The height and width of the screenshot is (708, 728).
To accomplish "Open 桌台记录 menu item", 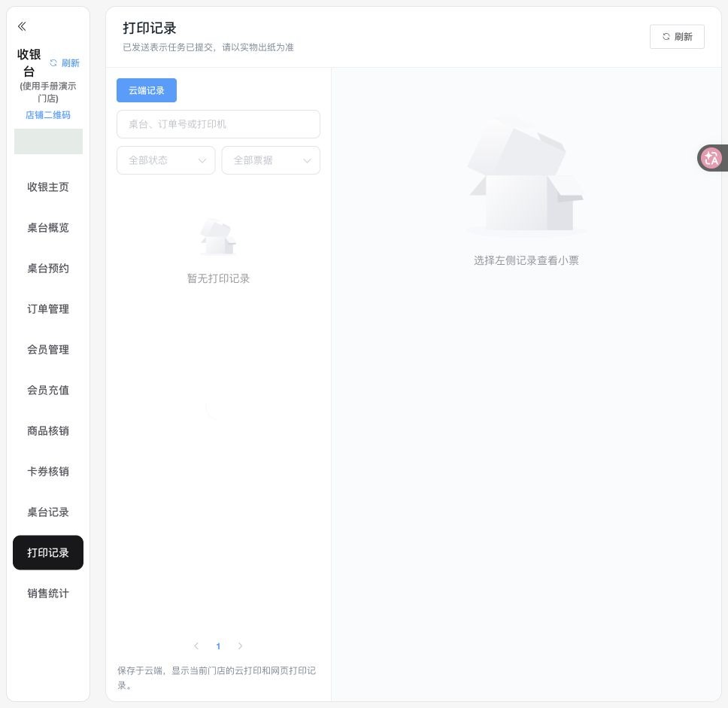I will point(48,512).
